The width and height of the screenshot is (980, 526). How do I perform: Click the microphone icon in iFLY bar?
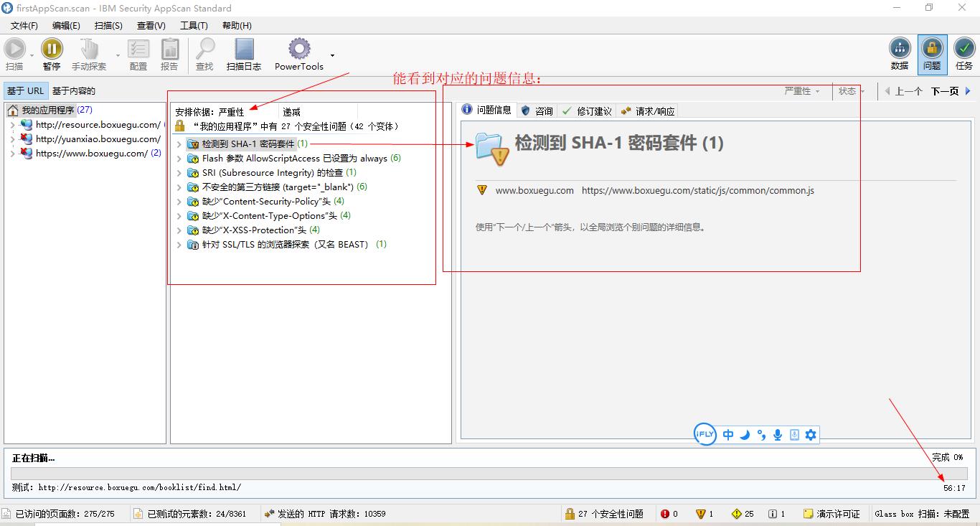pyautogui.click(x=778, y=435)
